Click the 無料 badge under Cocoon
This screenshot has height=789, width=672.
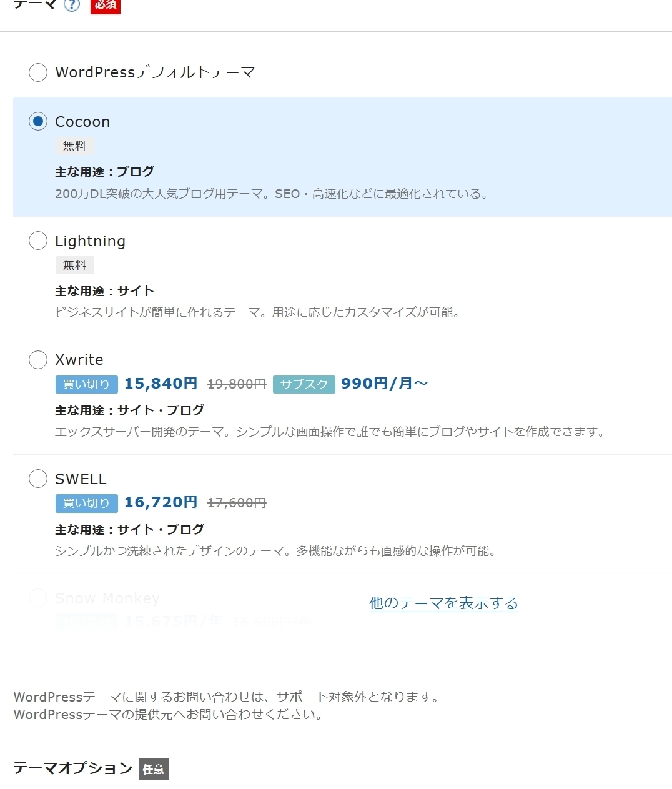(75, 146)
